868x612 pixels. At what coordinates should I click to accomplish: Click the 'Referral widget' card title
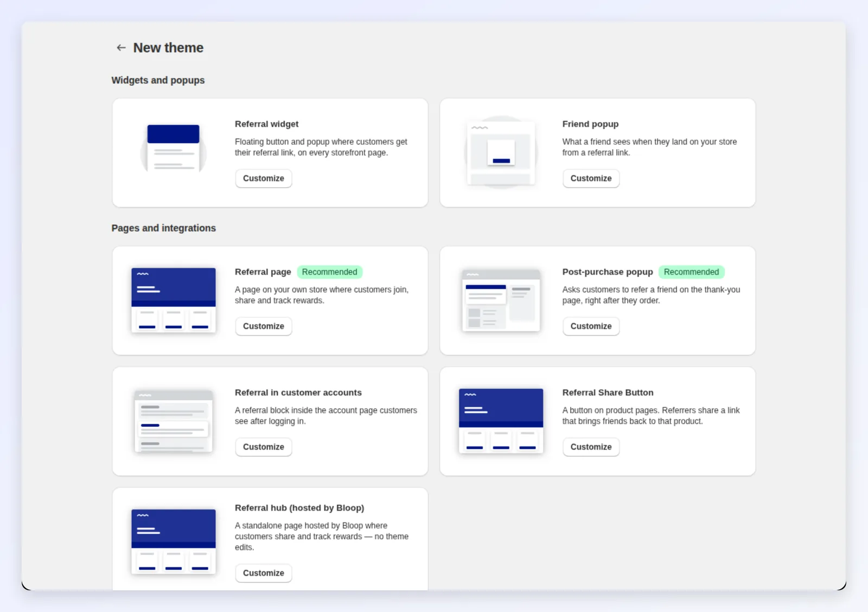[267, 124]
